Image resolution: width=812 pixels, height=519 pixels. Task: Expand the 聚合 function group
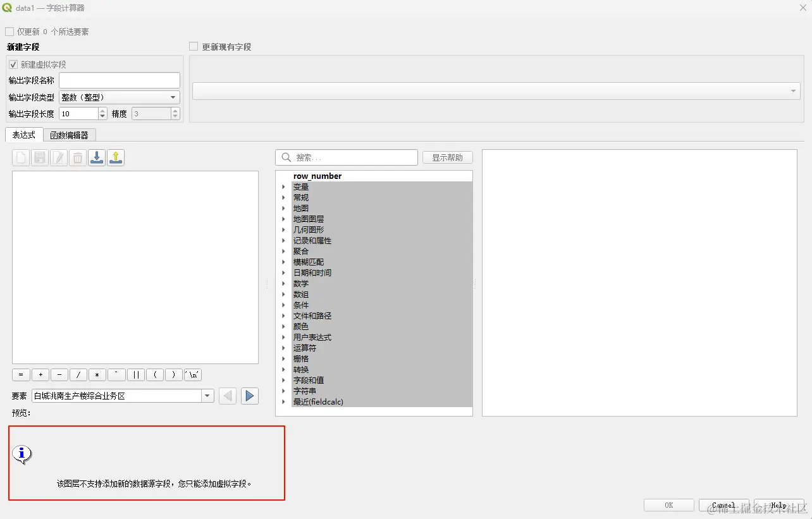point(283,252)
